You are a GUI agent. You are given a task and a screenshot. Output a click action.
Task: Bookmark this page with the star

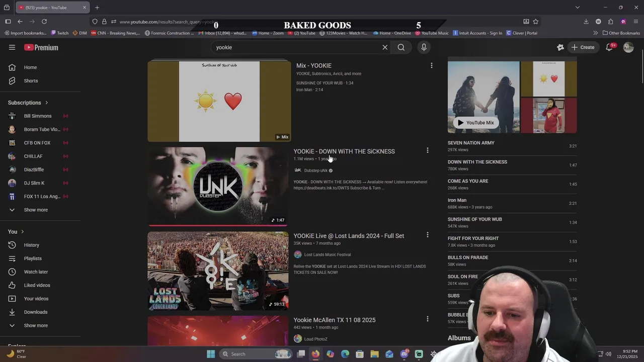(536, 22)
